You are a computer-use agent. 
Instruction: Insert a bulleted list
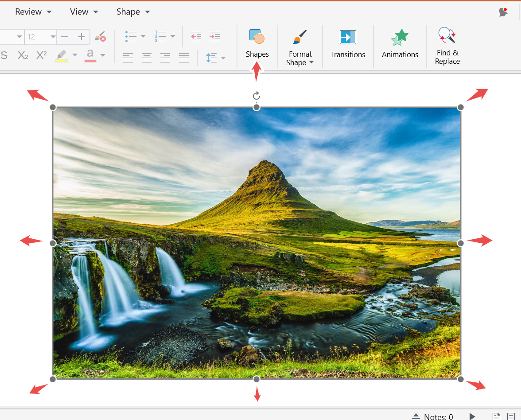[x=131, y=36]
